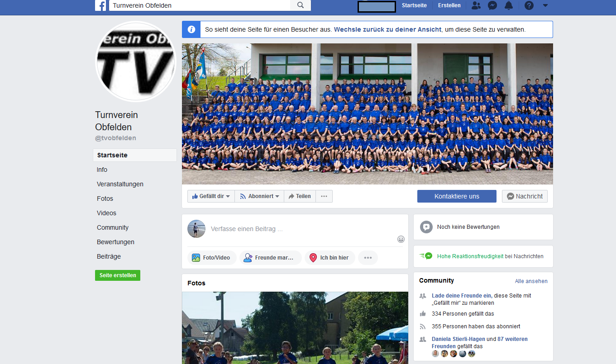Click the Turnverein profile picture
This screenshot has height=364, width=616.
pos(136,61)
